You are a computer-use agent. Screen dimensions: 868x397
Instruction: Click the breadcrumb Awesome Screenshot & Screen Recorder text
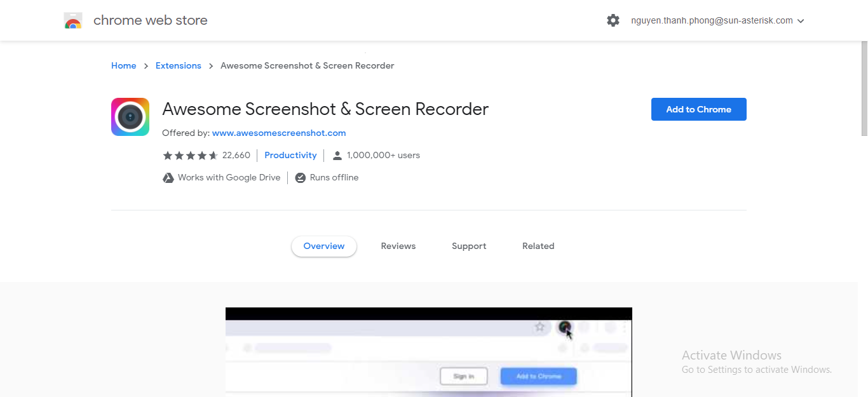[x=308, y=65]
